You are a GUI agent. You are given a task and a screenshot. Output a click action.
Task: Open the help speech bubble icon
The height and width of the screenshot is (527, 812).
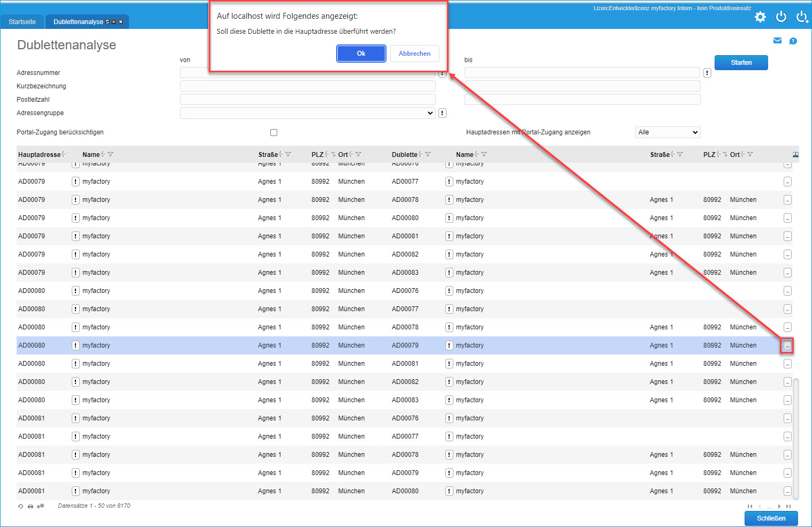tap(793, 41)
